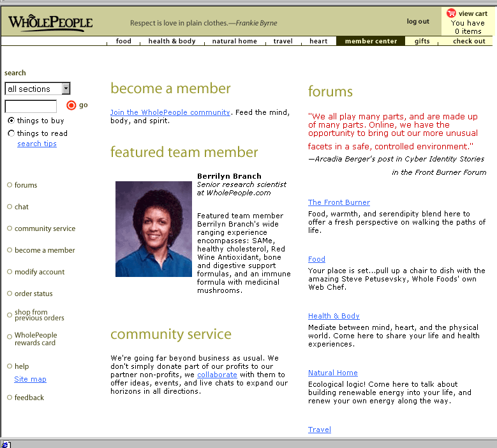Open the Natural Home forum link
The image size is (497, 448).
coord(333,373)
